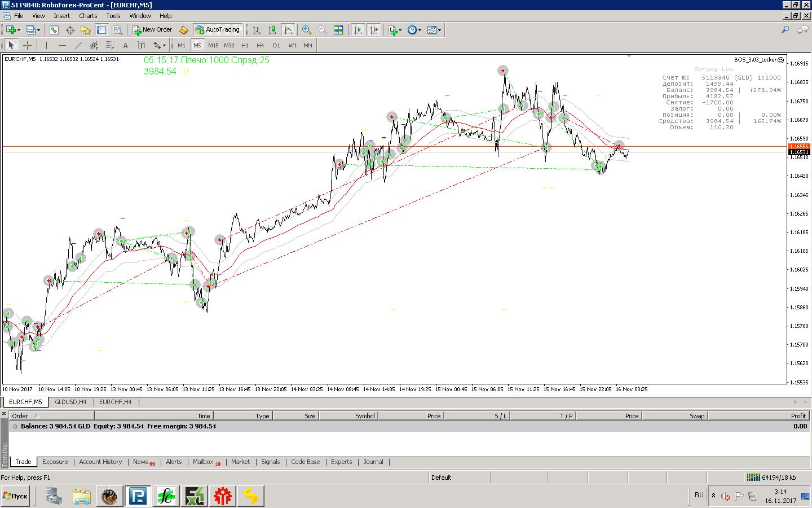Click the orange horizontal price level line
Viewport: 812px width, 508px height.
click(395, 146)
